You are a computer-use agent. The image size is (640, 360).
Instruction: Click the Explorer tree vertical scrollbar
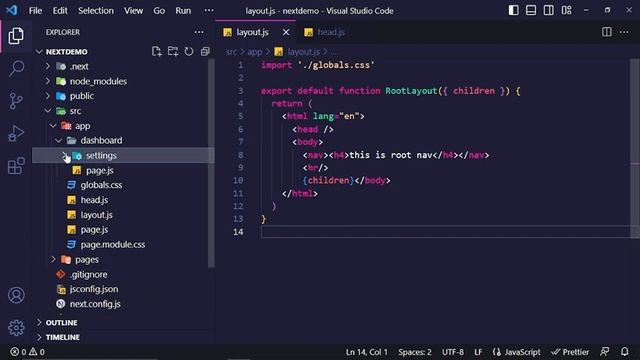211,163
